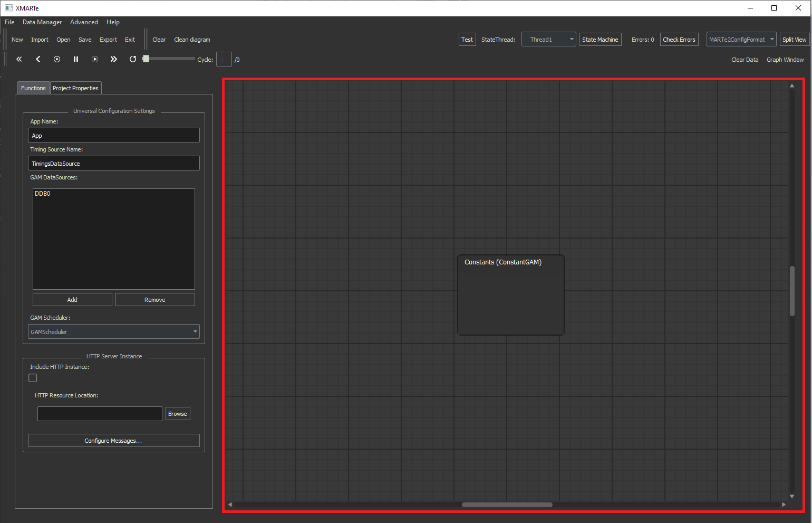Click the App Name input field
Viewport: 812px width, 523px height.
[113, 136]
